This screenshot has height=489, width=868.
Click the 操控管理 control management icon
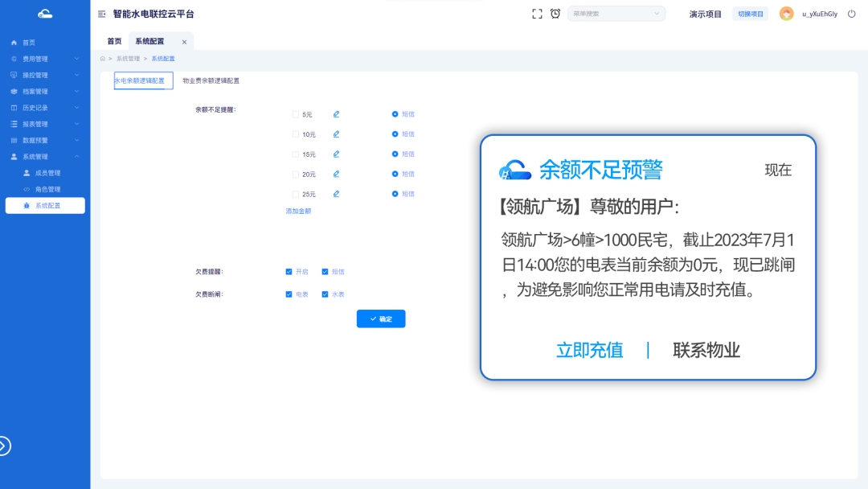11,75
